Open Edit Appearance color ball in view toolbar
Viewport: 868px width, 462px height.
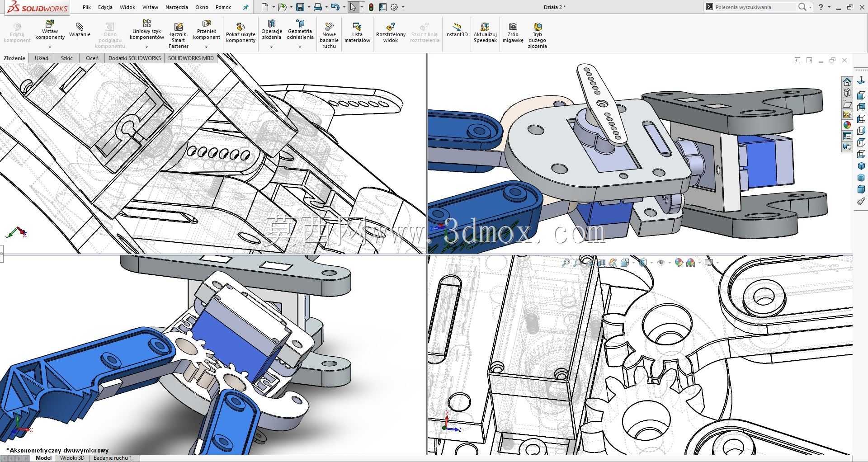tap(679, 263)
